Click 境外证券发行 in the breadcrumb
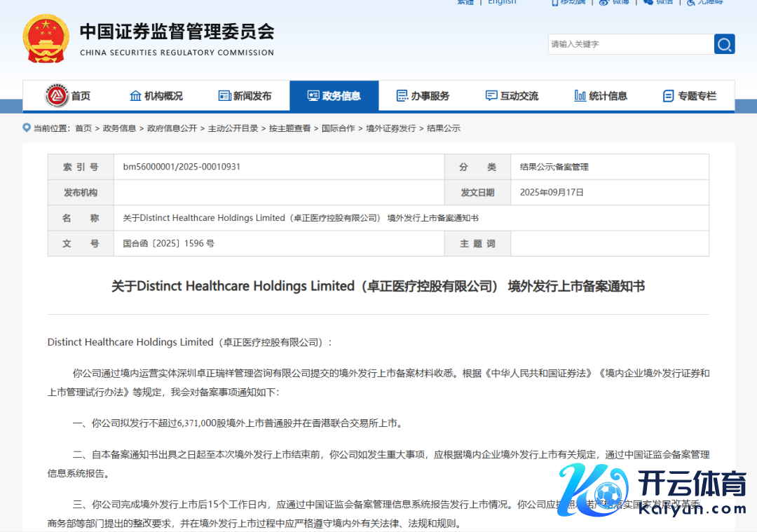 tap(390, 128)
